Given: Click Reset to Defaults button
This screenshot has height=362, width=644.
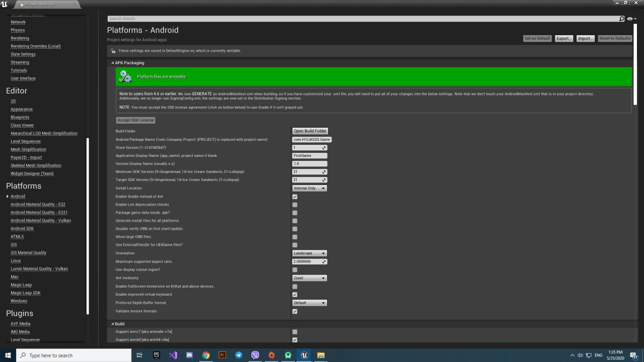Looking at the screenshot, I should [615, 38].
